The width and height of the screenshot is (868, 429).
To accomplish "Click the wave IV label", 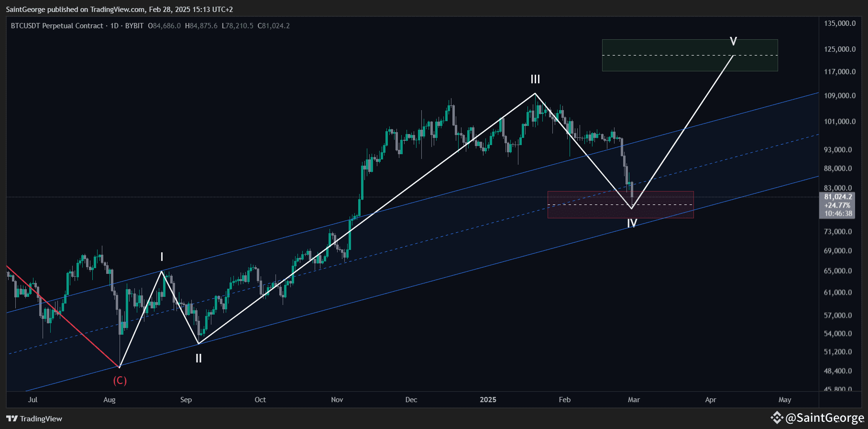I will pyautogui.click(x=632, y=223).
